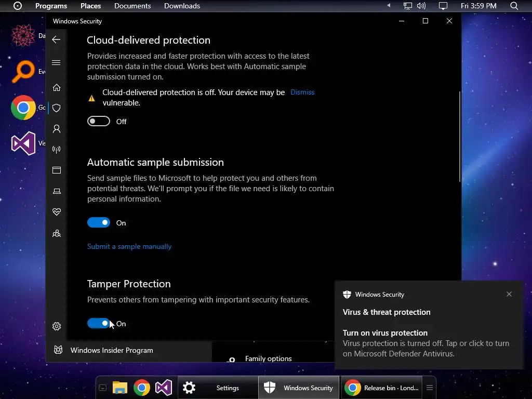This screenshot has height=399, width=532.
Task: Open Family options people icon in sidebar
Action: pyautogui.click(x=57, y=233)
